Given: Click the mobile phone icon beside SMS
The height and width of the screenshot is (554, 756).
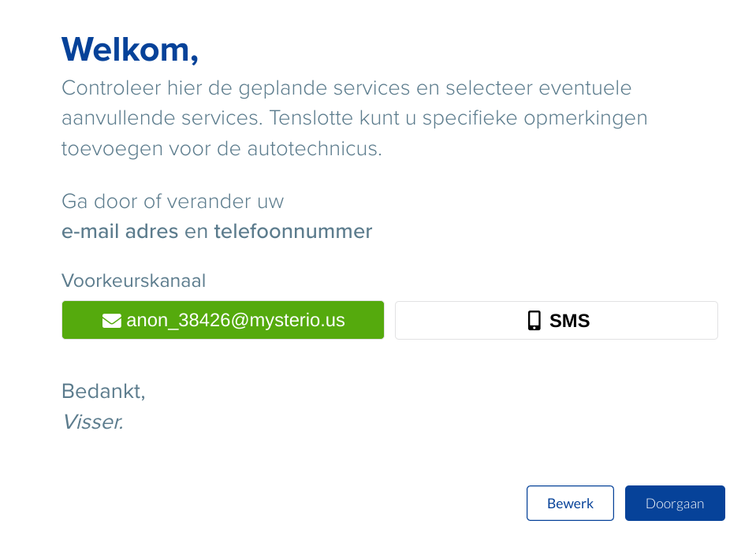Looking at the screenshot, I should (534, 321).
